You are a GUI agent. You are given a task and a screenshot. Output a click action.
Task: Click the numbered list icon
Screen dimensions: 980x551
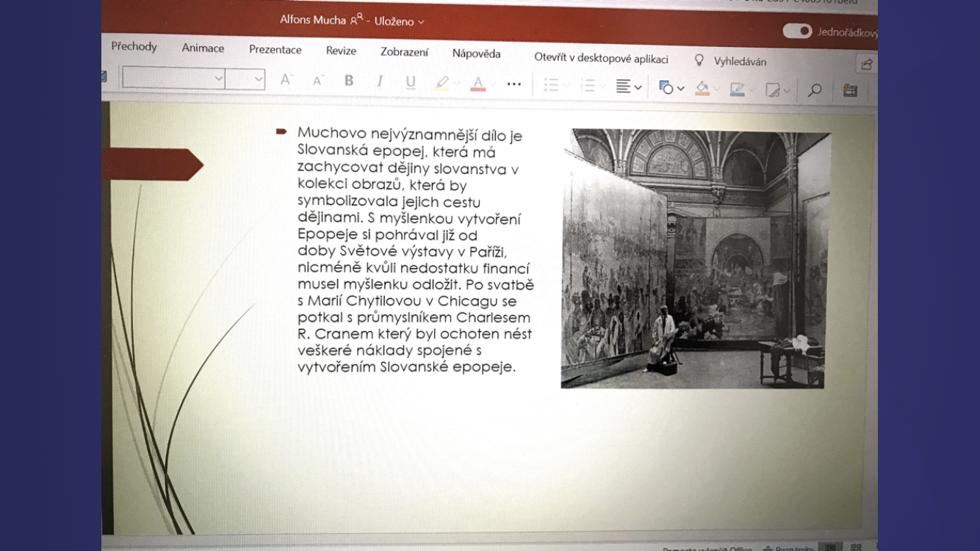coord(588,86)
